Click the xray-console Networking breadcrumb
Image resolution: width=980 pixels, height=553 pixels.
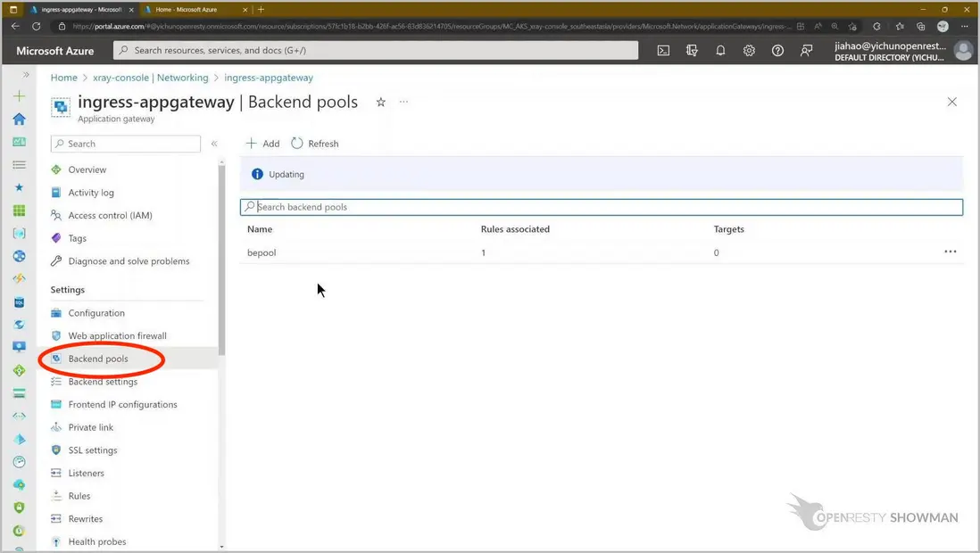(150, 78)
